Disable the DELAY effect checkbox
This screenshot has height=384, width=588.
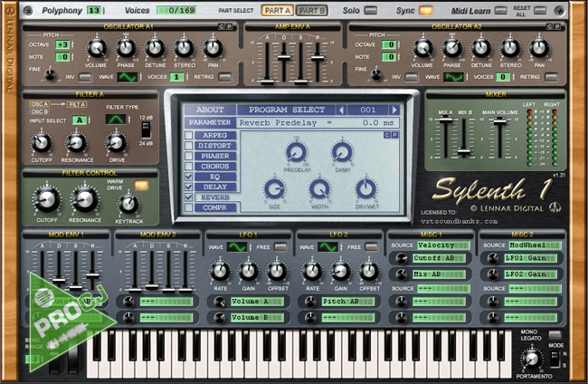click(189, 187)
